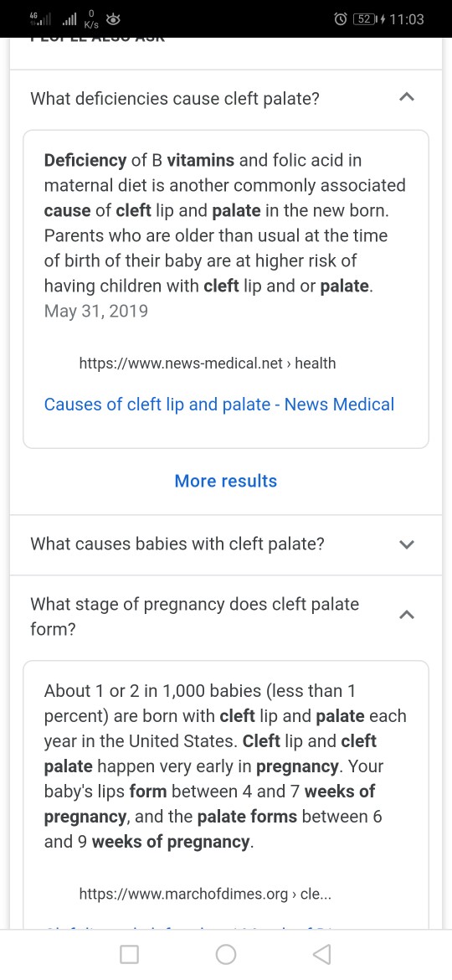Tap the marchofdimes.org URL breadcrumb
Image resolution: width=452 pixels, height=980 pixels.
click(205, 895)
